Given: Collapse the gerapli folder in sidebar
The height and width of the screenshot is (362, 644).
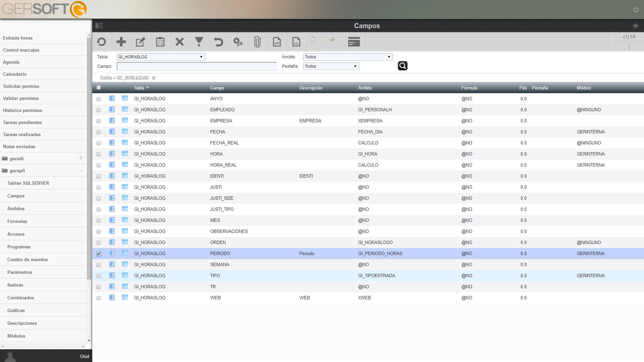Looking at the screenshot, I should [x=81, y=171].
